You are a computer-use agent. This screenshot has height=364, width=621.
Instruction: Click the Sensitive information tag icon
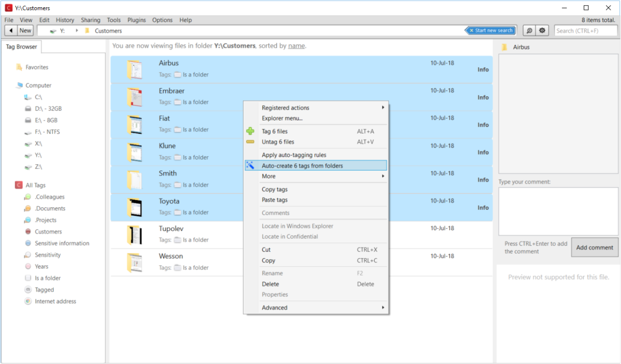tap(27, 243)
